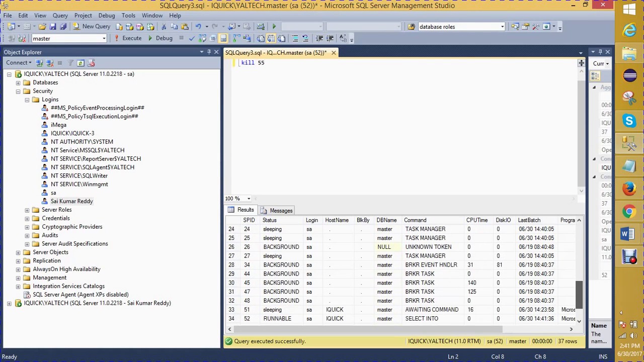
Task: Expand the Databases node
Action: point(18,82)
